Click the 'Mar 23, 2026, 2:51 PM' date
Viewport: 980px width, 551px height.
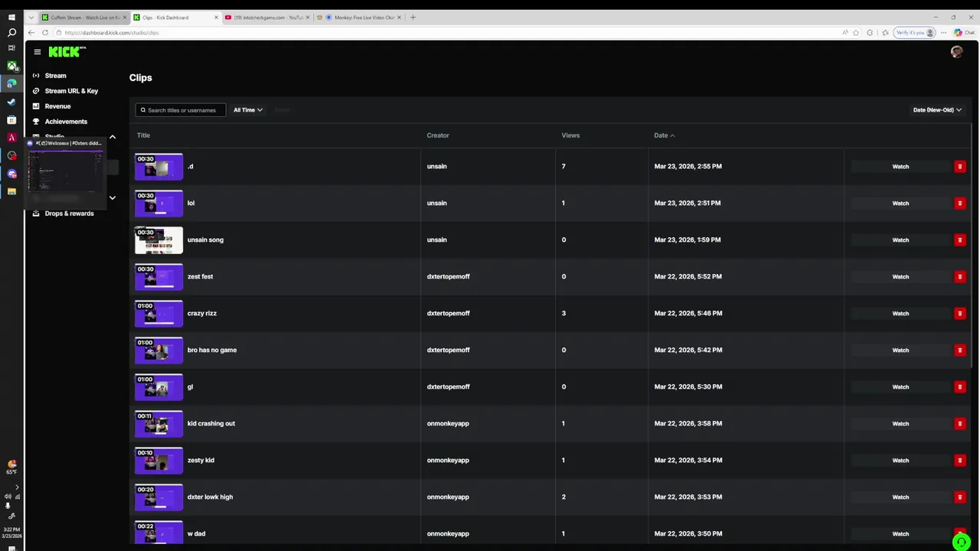pos(688,203)
